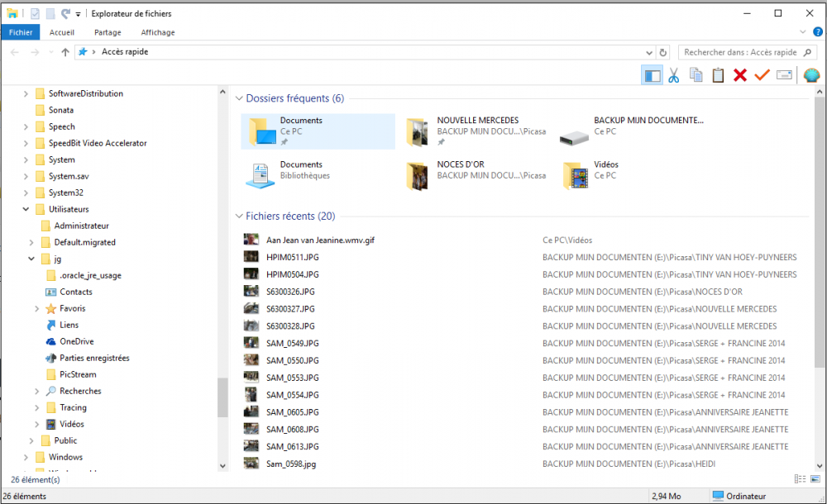Screen dimensions: 827x504
Task: Collapse the Fichiers récents (20) section
Action: point(239,216)
